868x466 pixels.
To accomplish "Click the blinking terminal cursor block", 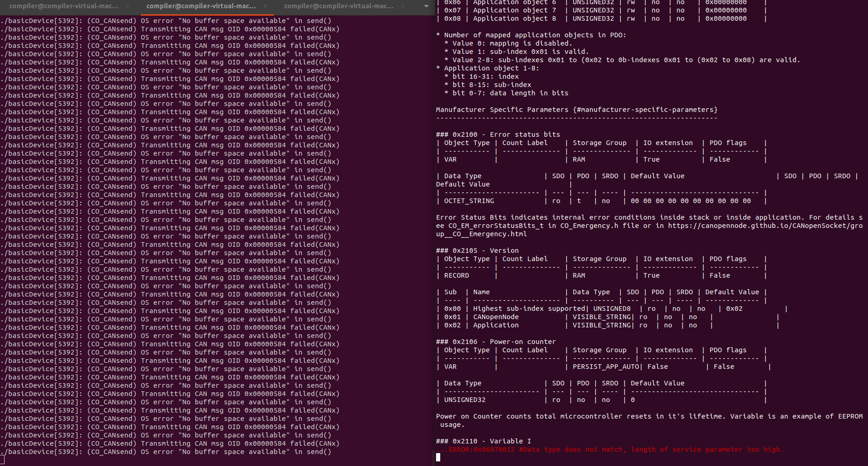I will pos(438,458).
